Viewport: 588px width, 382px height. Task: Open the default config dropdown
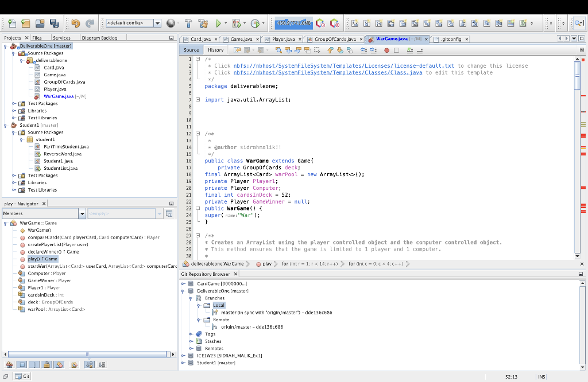point(157,24)
